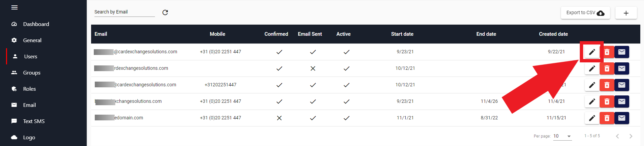The height and width of the screenshot is (146, 644).
Task: Open Dashboard in the sidebar
Action: [36, 24]
